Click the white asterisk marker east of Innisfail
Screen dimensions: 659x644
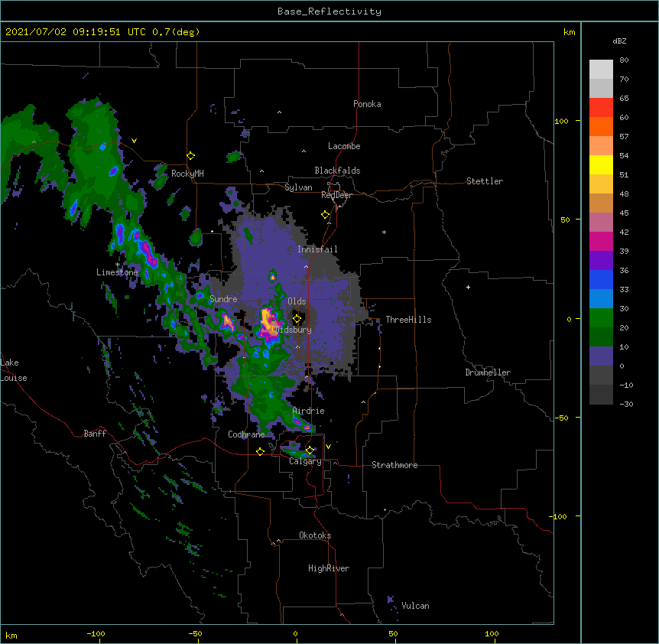(384, 232)
